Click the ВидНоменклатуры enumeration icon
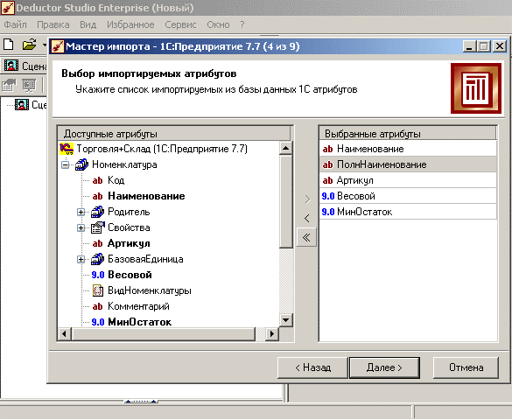The width and height of the screenshot is (512, 420). click(x=98, y=290)
